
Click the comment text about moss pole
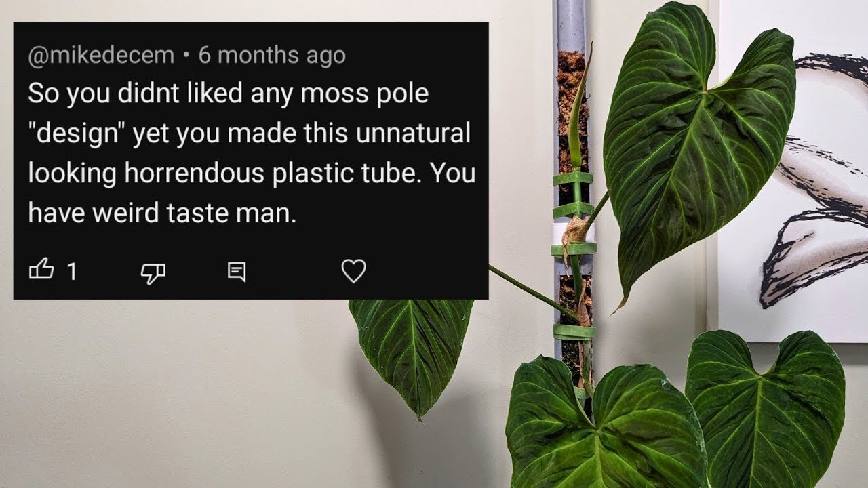(x=252, y=153)
